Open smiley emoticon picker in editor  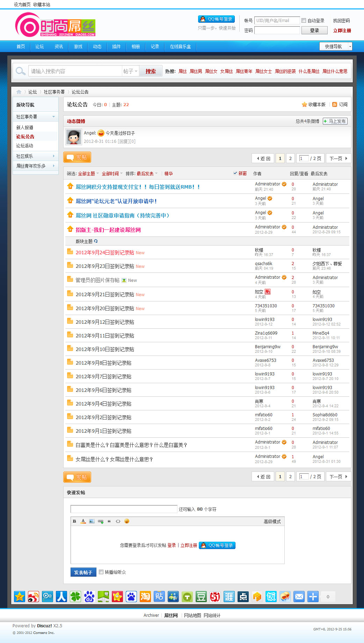[127, 521]
